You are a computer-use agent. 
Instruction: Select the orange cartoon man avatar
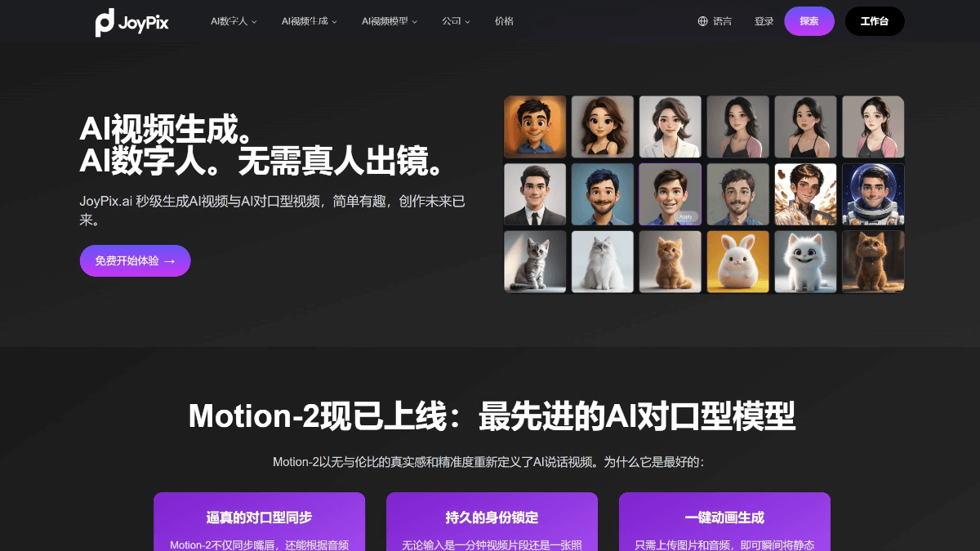click(x=535, y=127)
